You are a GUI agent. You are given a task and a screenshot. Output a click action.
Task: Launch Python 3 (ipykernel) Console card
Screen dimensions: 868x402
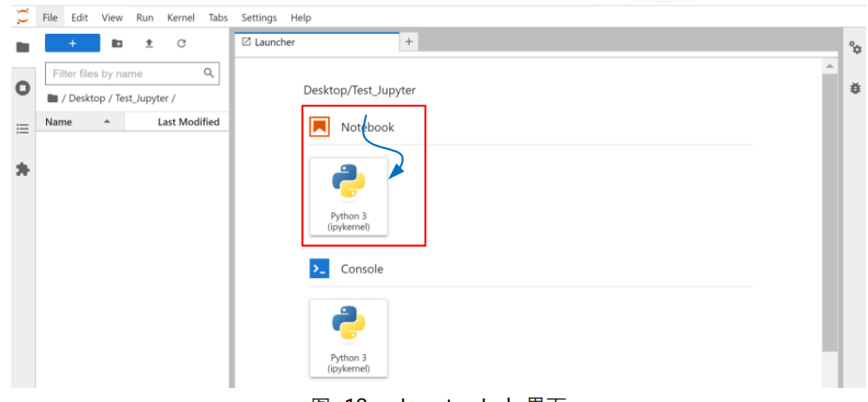(349, 338)
